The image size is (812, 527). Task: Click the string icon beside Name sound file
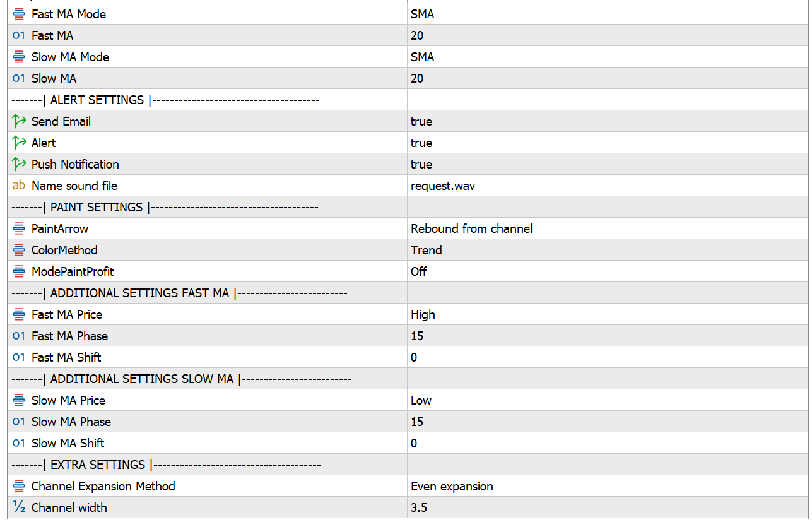[18, 186]
